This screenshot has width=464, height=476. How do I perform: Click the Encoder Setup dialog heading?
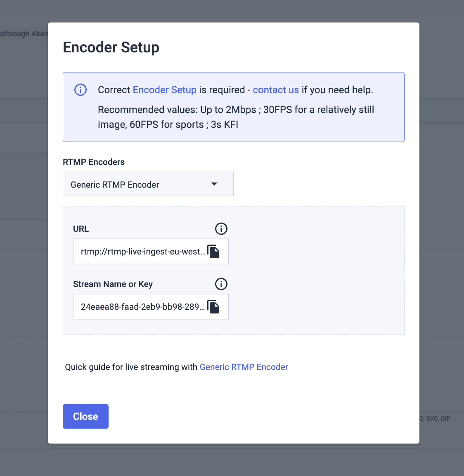tap(111, 47)
